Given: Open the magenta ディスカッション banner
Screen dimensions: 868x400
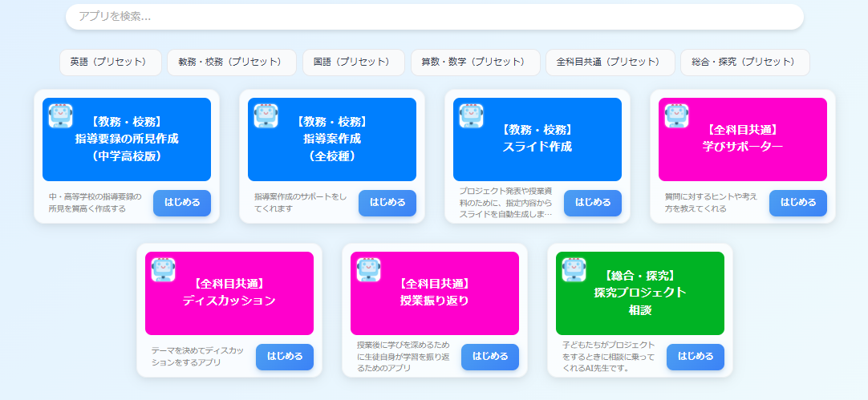Looking at the screenshot, I should point(229,293).
